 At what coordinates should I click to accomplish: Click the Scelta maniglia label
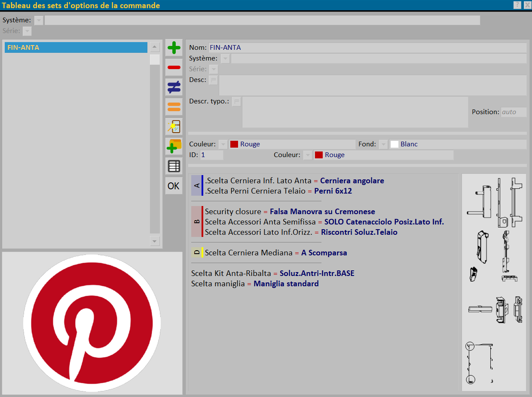[218, 284]
